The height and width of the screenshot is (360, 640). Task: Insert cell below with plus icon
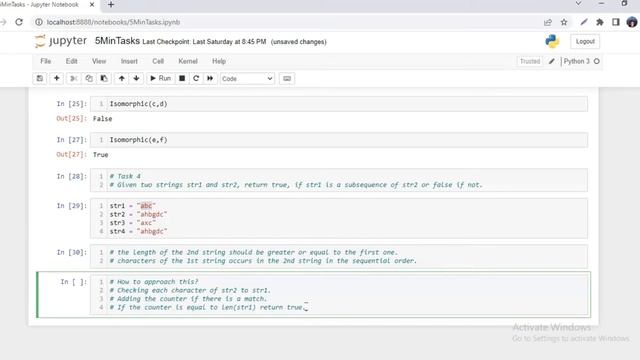point(56,78)
